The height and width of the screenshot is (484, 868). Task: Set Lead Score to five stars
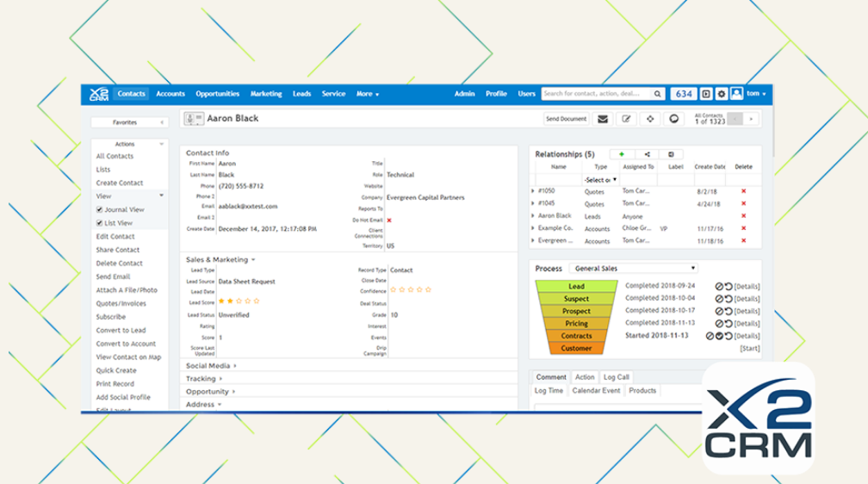pyautogui.click(x=257, y=301)
